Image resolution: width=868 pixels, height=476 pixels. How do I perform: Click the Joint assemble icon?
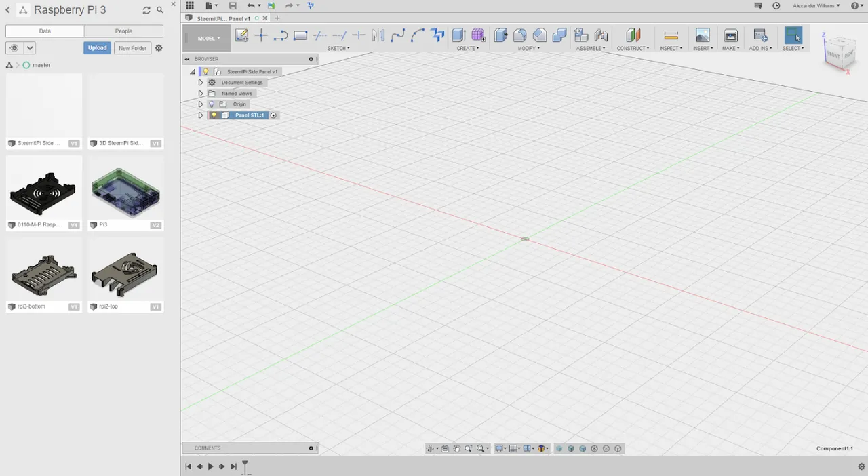601,35
